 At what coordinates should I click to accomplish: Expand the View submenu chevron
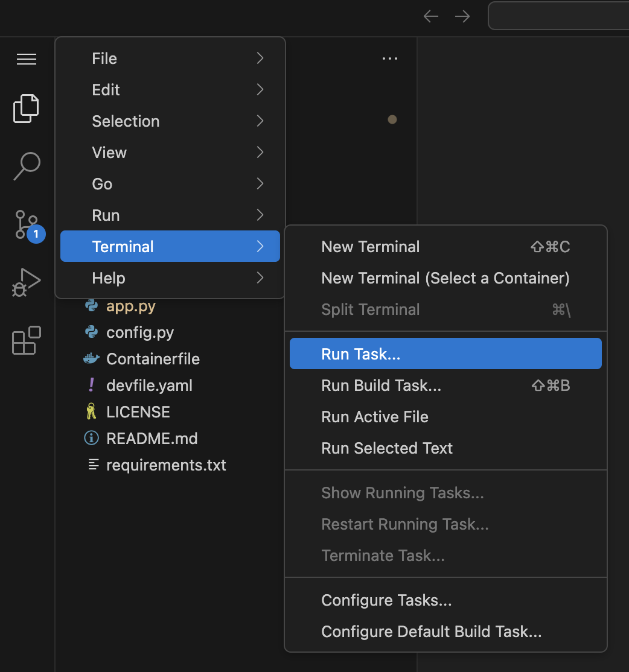click(260, 152)
